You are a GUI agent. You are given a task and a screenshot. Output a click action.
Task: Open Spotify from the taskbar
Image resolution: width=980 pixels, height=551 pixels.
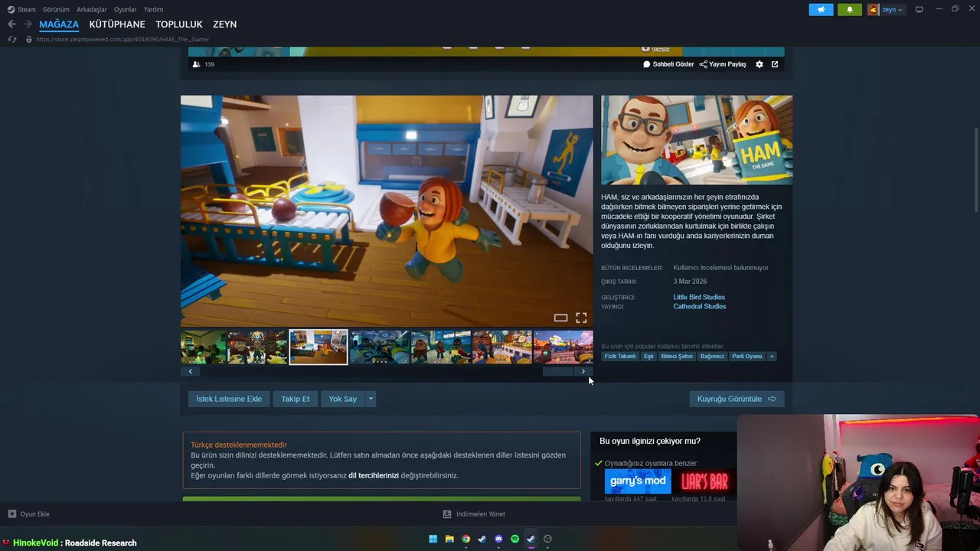pyautogui.click(x=514, y=539)
